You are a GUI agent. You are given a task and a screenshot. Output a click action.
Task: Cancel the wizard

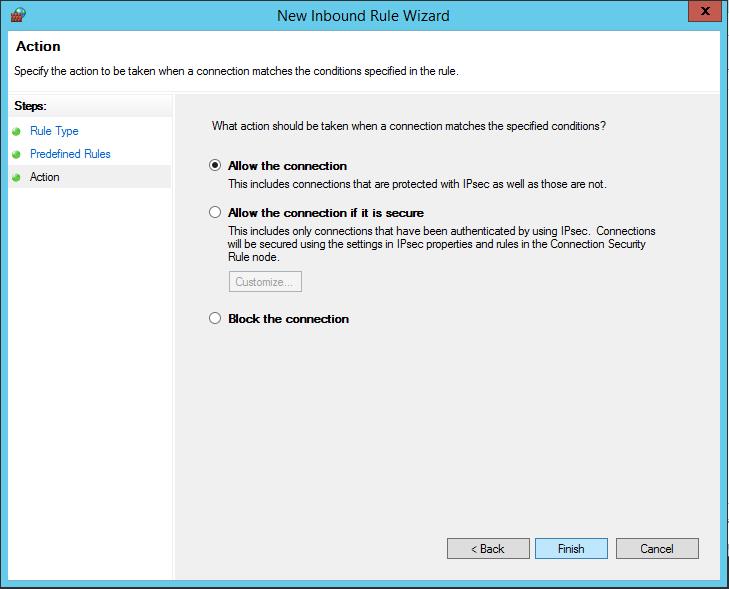[657, 549]
